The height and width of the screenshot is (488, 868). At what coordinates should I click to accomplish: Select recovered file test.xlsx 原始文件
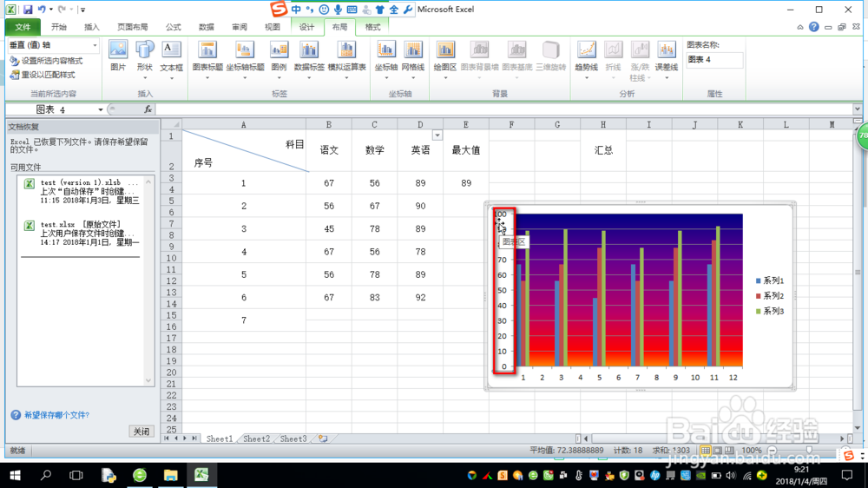click(82, 234)
